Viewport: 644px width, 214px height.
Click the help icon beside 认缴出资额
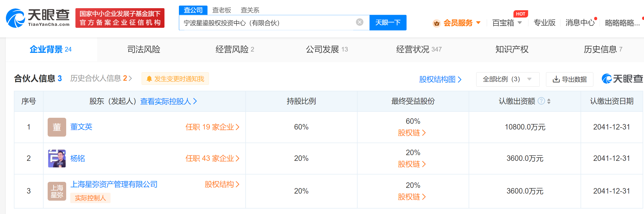[541, 101]
